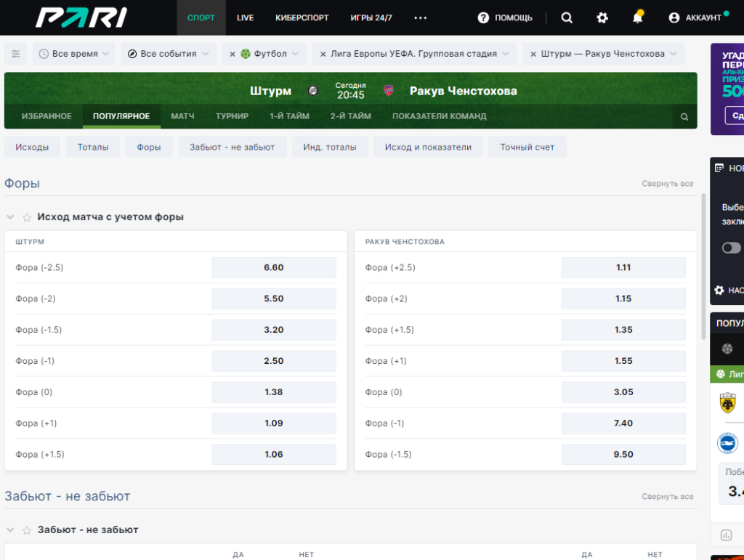
Task: Open the ИГРЫ 24/7 header tab
Action: (x=371, y=17)
